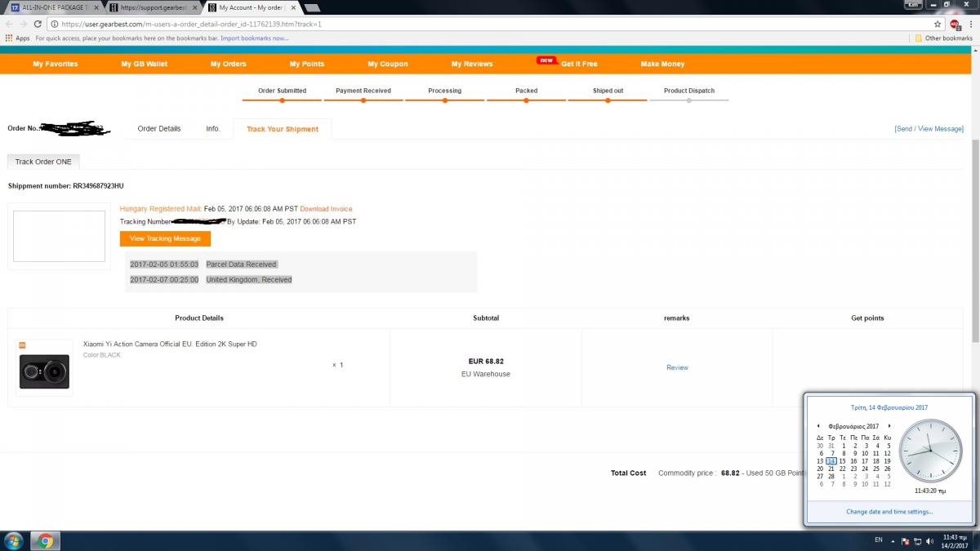Open the Apps shortcut in bookmarks bar
Viewport: 980px width, 551px height.
(x=17, y=38)
